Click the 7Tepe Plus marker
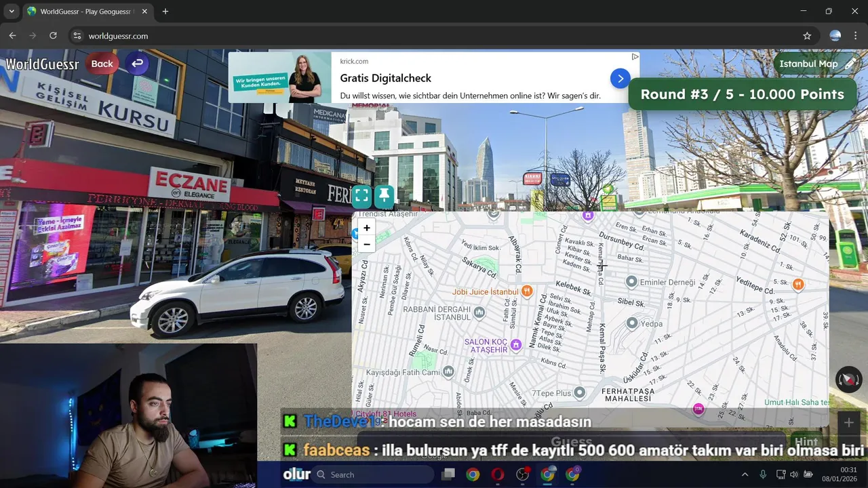This screenshot has width=868, height=488. click(x=579, y=392)
